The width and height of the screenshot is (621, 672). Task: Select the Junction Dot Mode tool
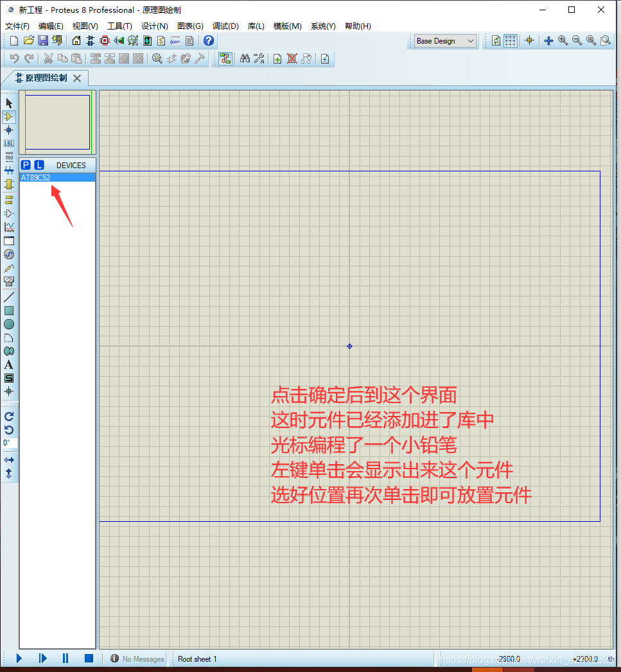(9, 130)
